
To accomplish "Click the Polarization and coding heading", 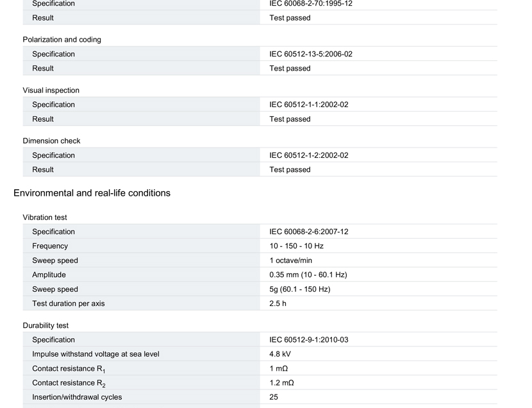I will point(62,39).
